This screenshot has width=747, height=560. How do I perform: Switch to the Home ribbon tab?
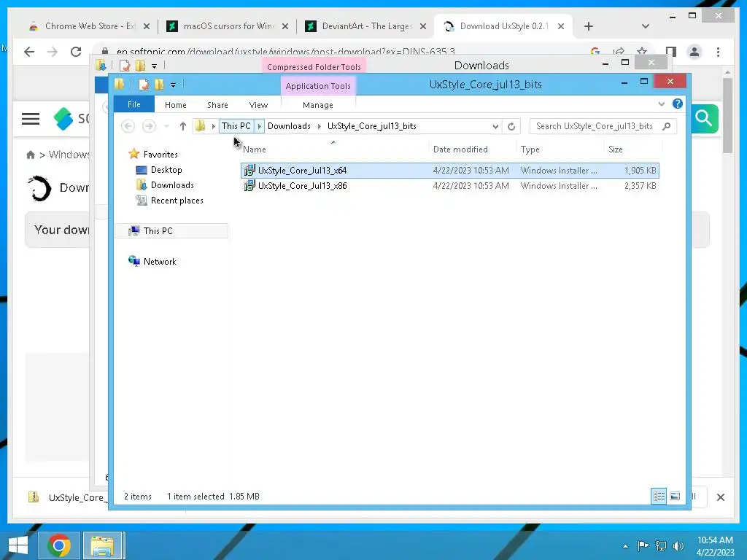pos(175,105)
